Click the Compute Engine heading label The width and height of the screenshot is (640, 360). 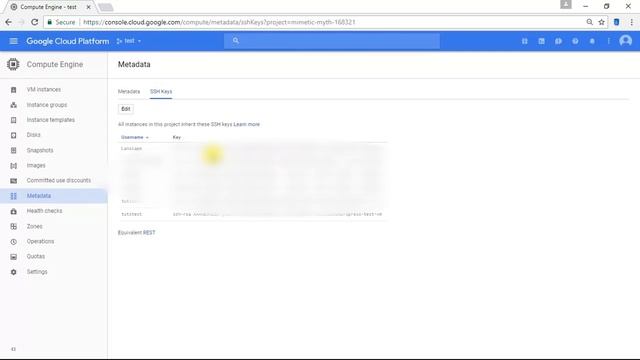(55, 64)
